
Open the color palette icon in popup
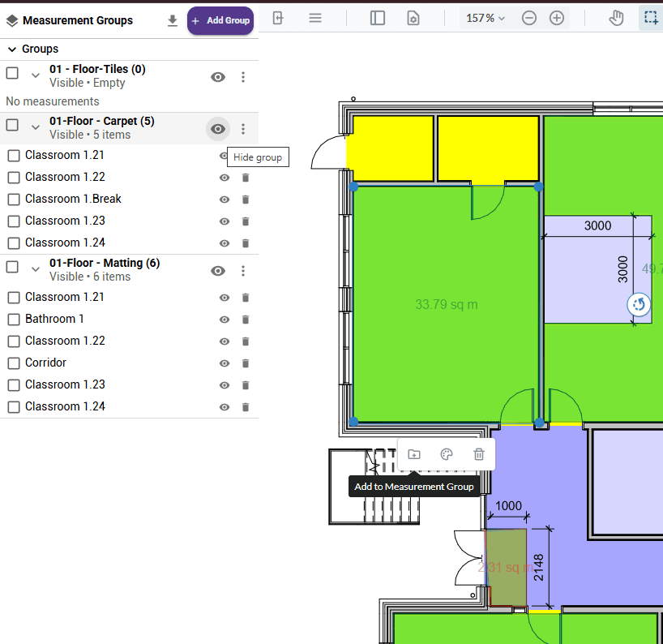coord(447,454)
